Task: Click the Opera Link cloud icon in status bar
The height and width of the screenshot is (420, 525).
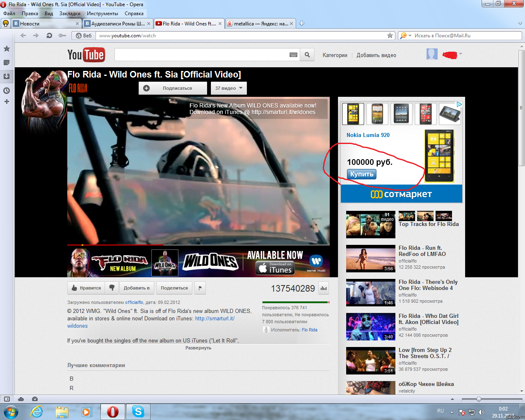Action: coord(21,399)
